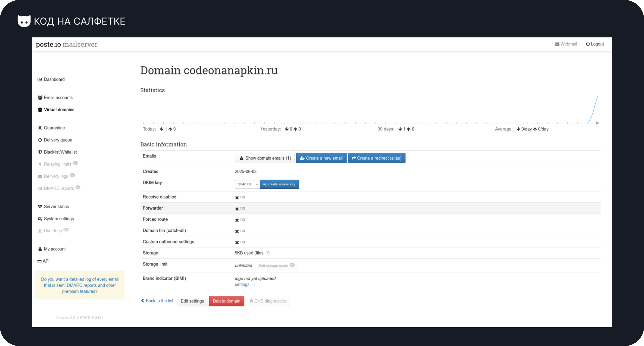Click Custom outbound settings no value

(x=240, y=242)
